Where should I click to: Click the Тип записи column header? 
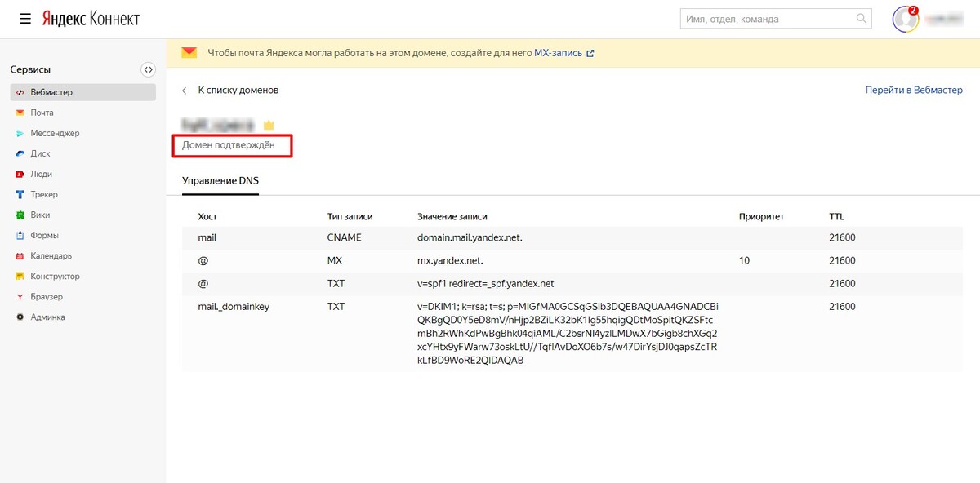coord(350,217)
